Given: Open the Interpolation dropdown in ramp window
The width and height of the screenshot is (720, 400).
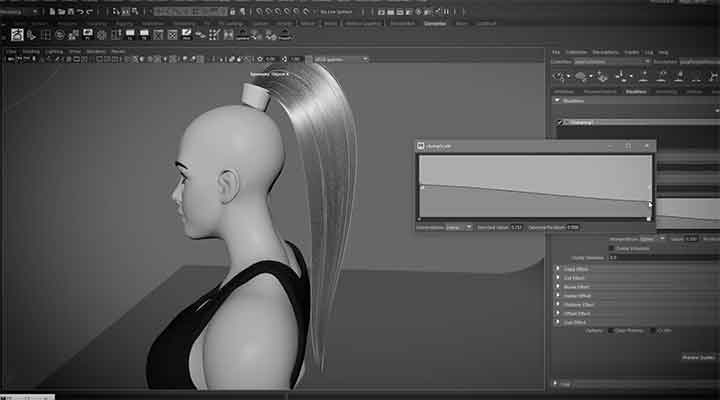Looking at the screenshot, I should tap(459, 227).
